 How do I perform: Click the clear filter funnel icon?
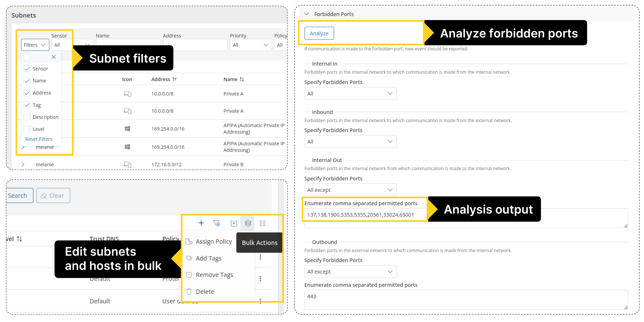click(217, 223)
